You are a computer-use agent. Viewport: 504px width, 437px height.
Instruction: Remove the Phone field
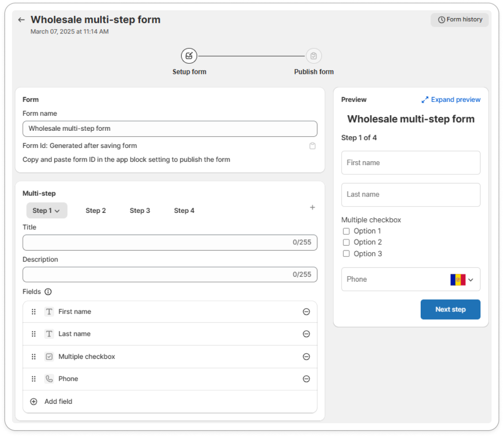[x=306, y=379]
